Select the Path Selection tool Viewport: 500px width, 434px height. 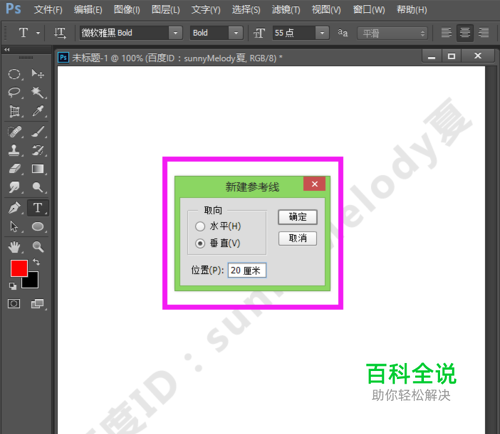(x=14, y=226)
